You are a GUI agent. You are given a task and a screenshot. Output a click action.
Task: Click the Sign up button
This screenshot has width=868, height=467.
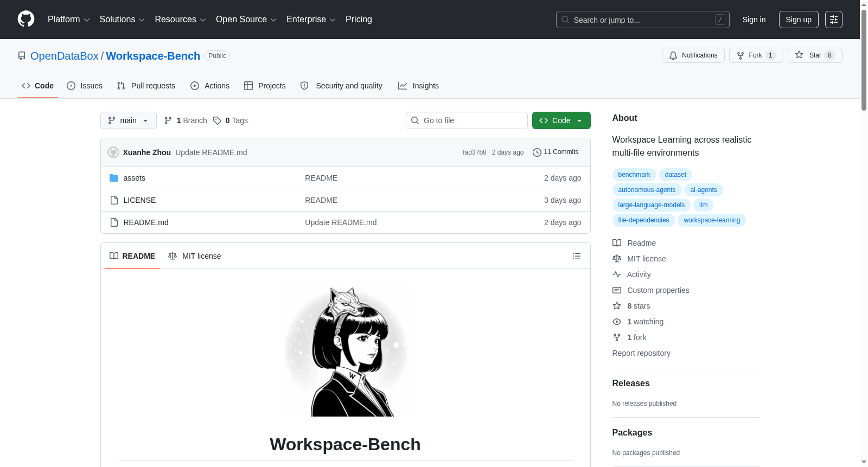tap(799, 20)
